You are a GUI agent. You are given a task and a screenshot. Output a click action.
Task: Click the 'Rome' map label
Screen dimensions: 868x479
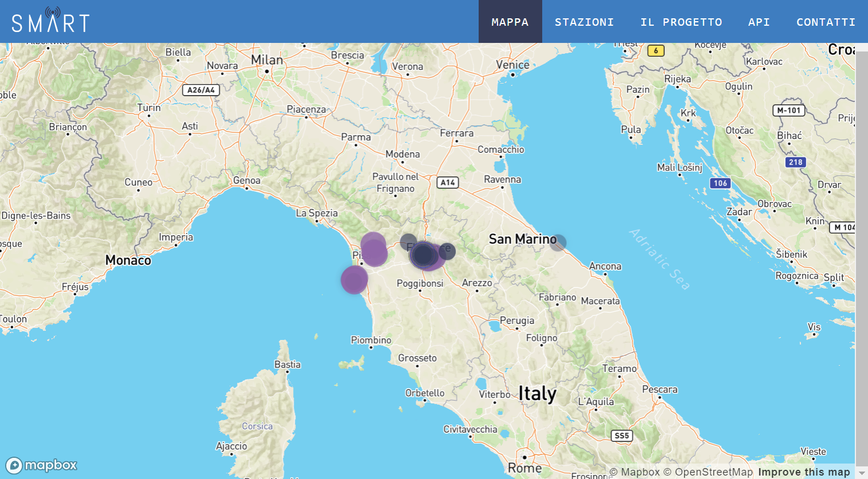coord(524,468)
